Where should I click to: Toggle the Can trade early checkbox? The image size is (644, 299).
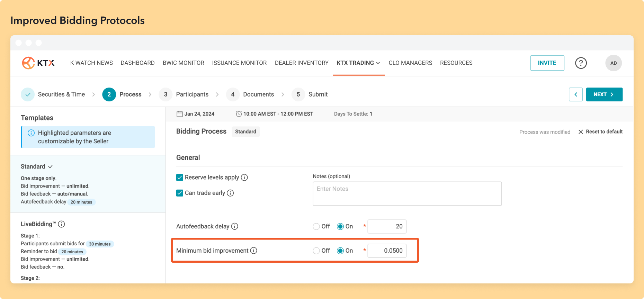(x=180, y=193)
